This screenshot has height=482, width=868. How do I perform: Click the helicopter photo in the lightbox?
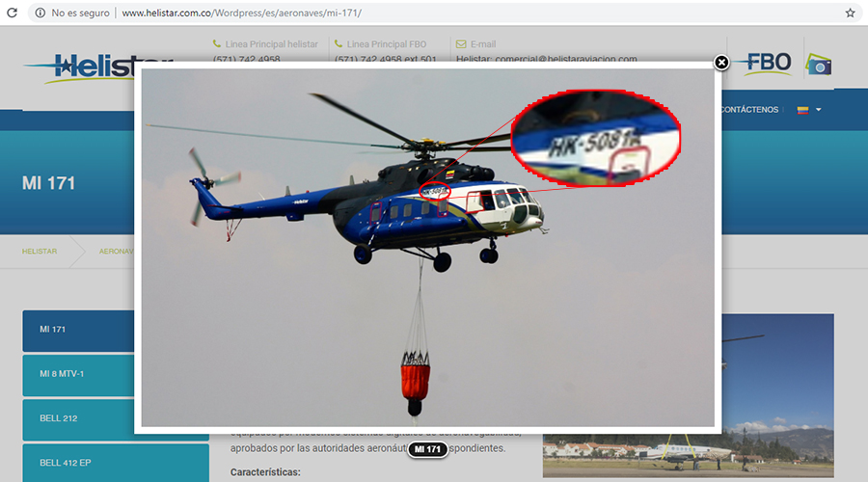coord(428,248)
